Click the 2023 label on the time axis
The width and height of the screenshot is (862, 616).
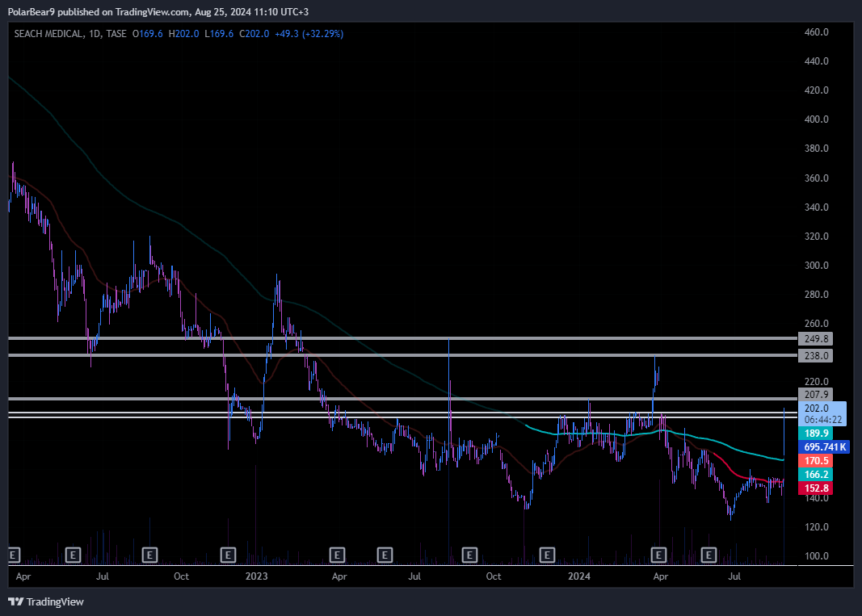click(256, 576)
